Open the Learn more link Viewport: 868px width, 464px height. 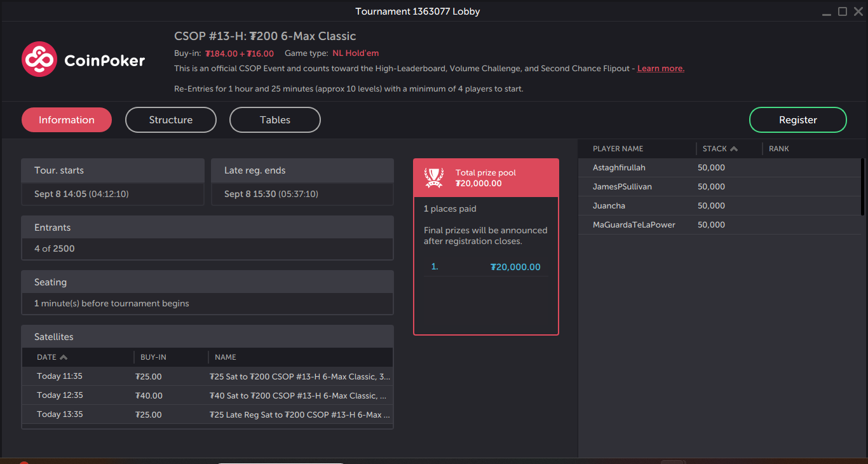660,69
